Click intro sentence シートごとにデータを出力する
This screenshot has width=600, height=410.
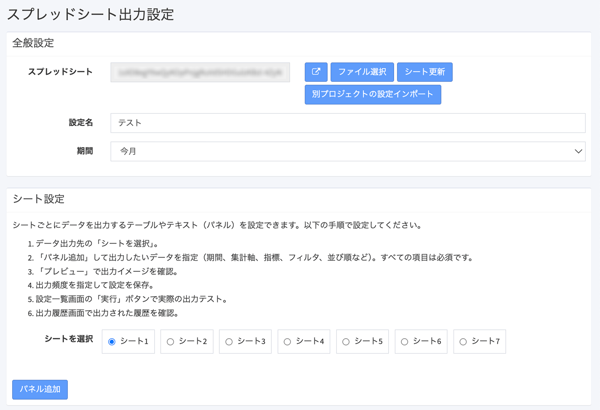[x=217, y=225]
